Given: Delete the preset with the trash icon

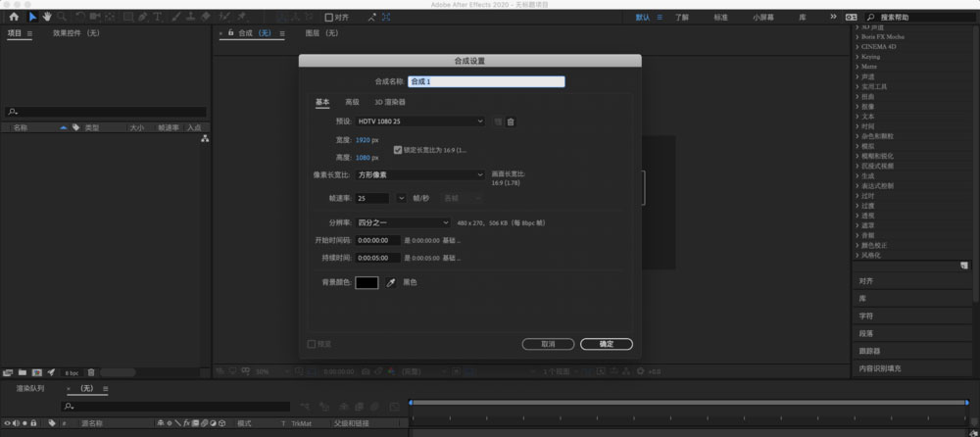Looking at the screenshot, I should tap(511, 121).
